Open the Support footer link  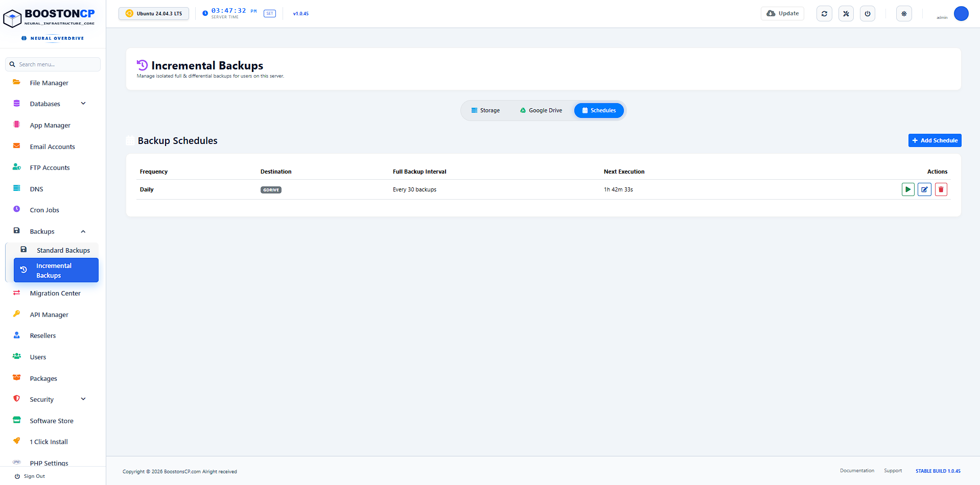[893, 471]
